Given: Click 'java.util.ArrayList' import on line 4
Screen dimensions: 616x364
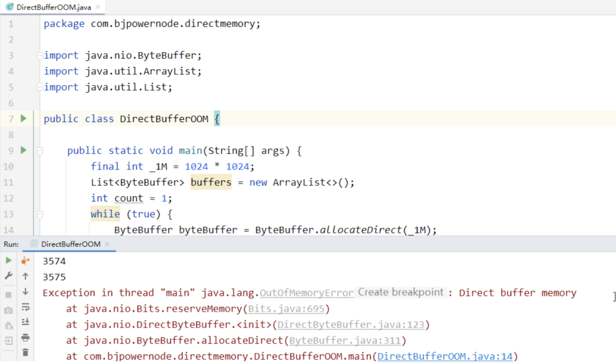Looking at the screenshot, I should pyautogui.click(x=141, y=71).
